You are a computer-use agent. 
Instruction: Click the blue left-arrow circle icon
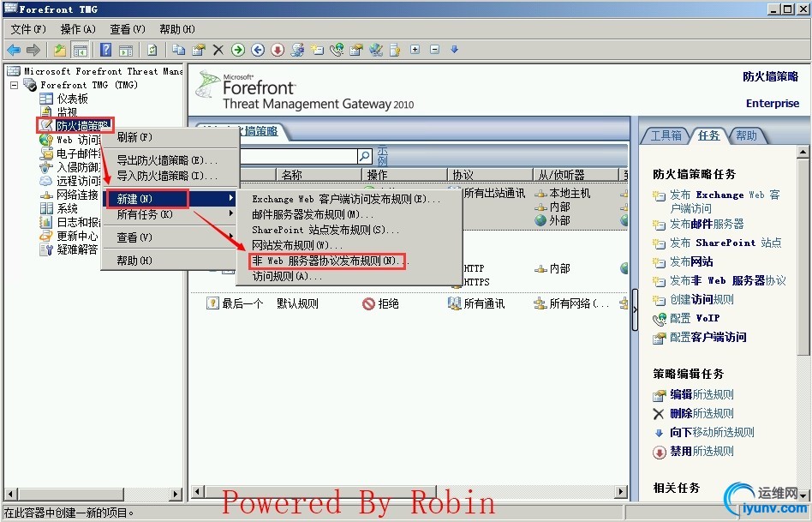258,50
